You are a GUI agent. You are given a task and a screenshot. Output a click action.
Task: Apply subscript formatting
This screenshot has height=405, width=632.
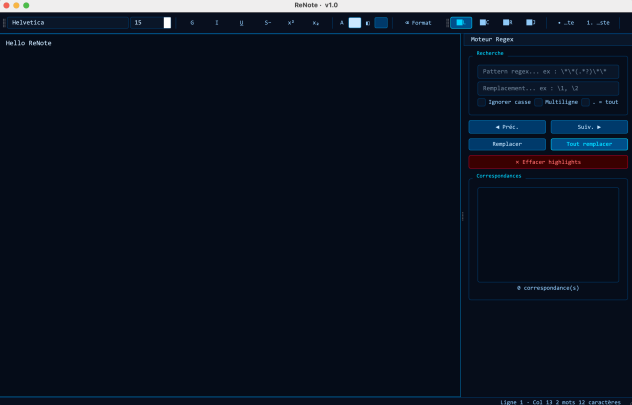(x=316, y=22)
